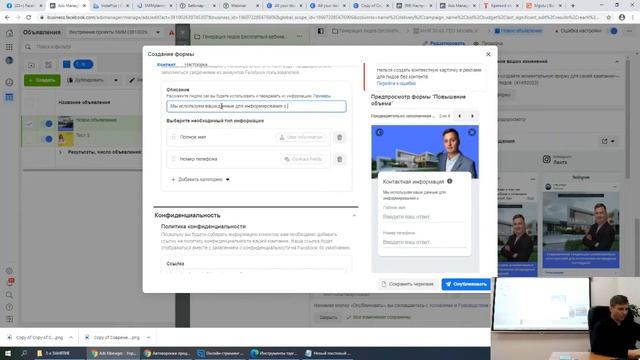640x360 pixels.
Task: Open the account overview gauge icon
Action: (9, 82)
